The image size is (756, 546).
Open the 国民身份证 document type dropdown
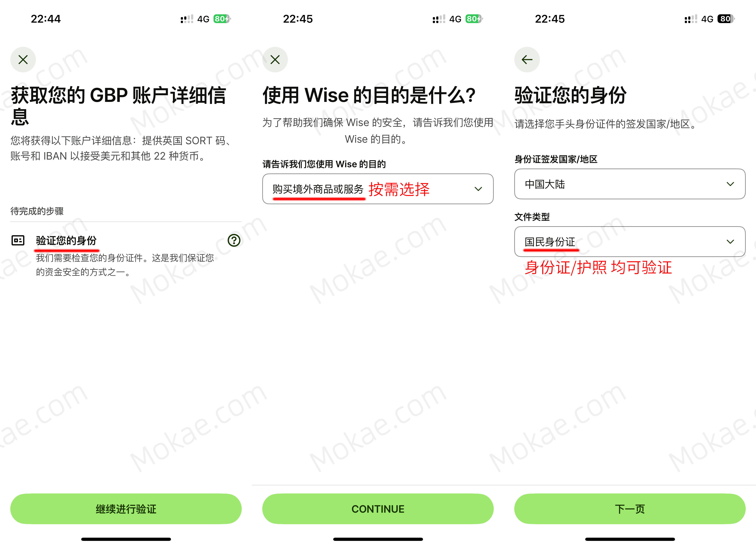click(x=630, y=242)
